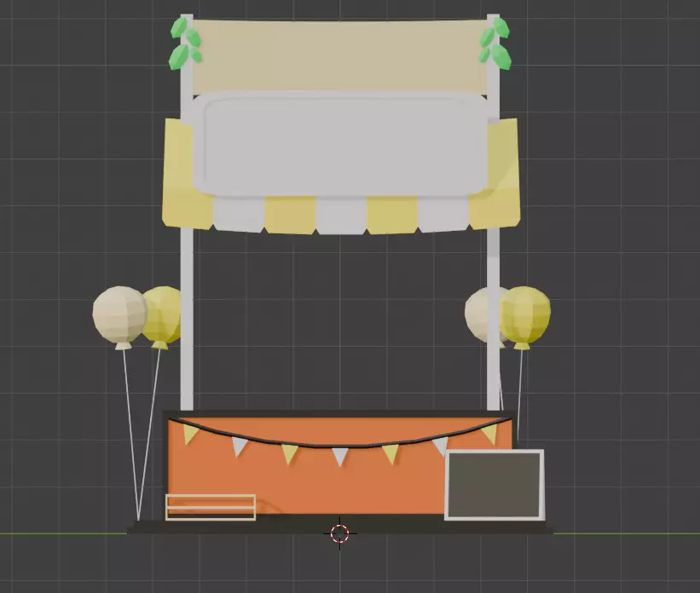700x593 pixels.
Task: Select the yellow and white striped awning
Action: (341, 216)
